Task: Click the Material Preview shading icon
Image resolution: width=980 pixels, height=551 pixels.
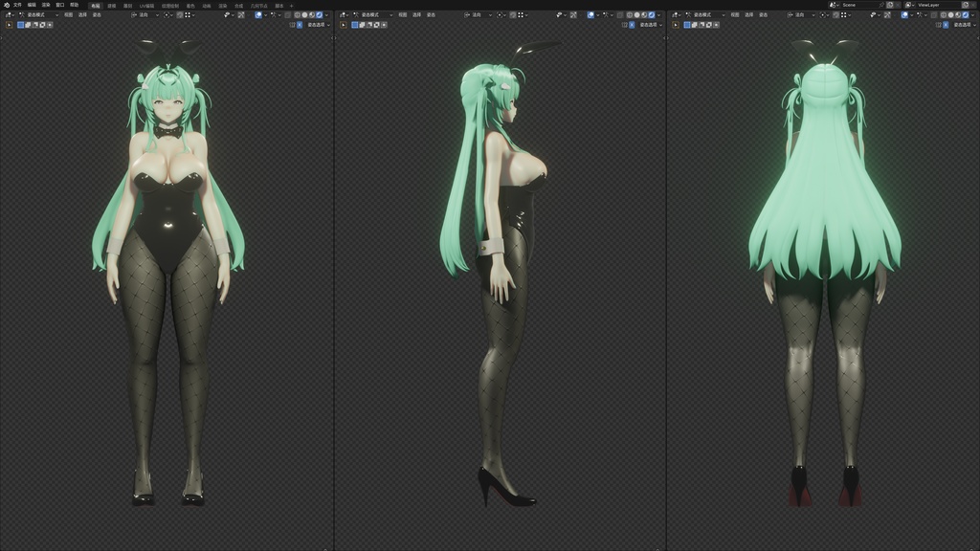Action: (312, 15)
